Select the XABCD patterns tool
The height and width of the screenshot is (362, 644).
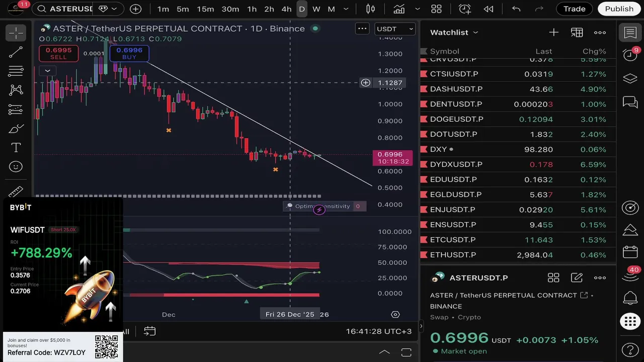16,90
